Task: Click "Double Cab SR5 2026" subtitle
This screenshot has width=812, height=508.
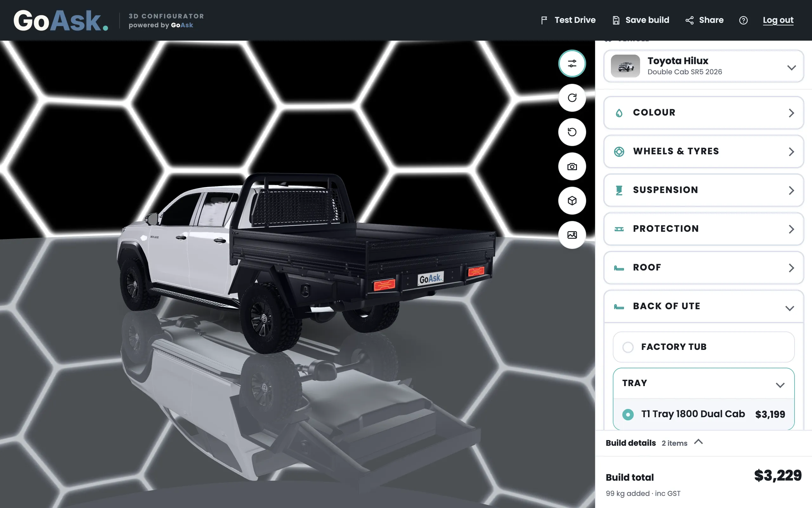Action: coord(684,72)
